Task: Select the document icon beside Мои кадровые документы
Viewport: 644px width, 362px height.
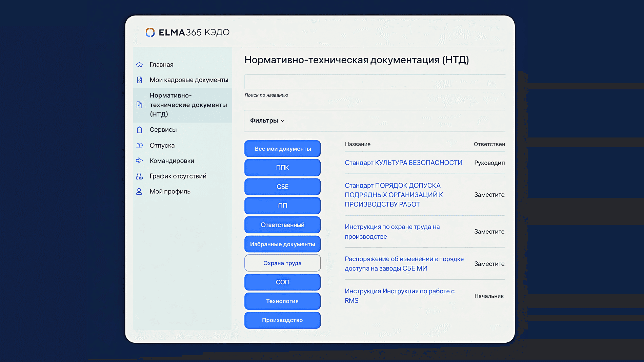Action: click(139, 80)
